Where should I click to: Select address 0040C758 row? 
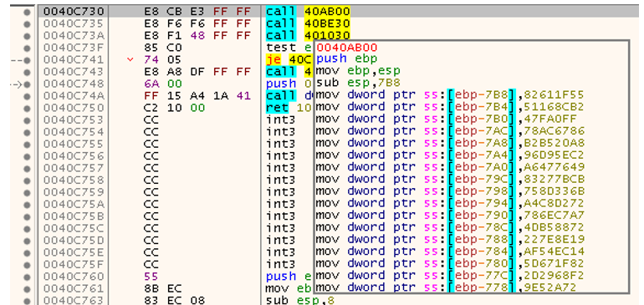pyautogui.click(x=74, y=180)
